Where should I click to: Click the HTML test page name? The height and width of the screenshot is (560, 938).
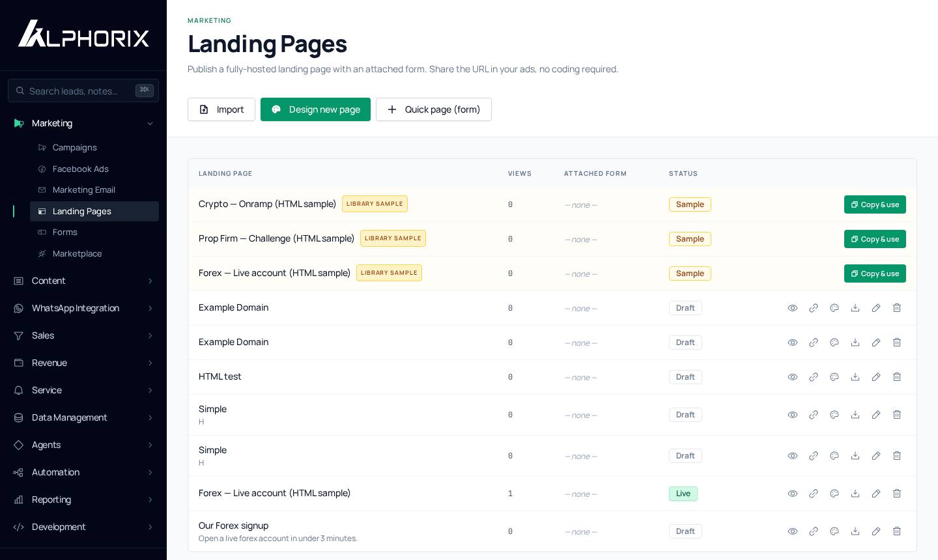[x=220, y=376]
